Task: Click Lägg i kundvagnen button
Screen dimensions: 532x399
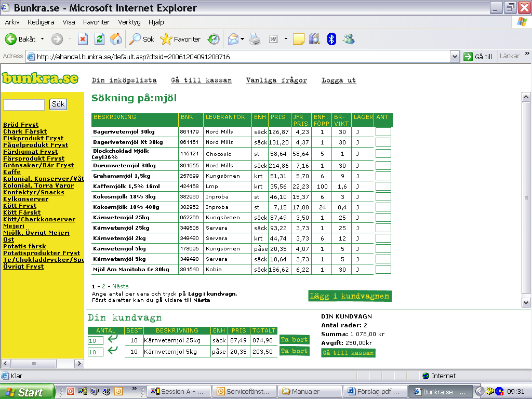Action: pyautogui.click(x=350, y=296)
